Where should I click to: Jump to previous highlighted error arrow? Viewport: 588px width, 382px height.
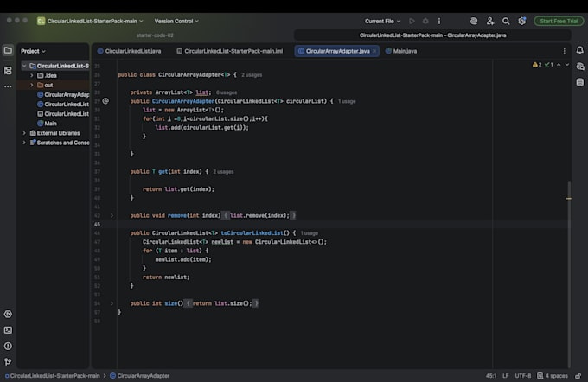tap(559, 65)
